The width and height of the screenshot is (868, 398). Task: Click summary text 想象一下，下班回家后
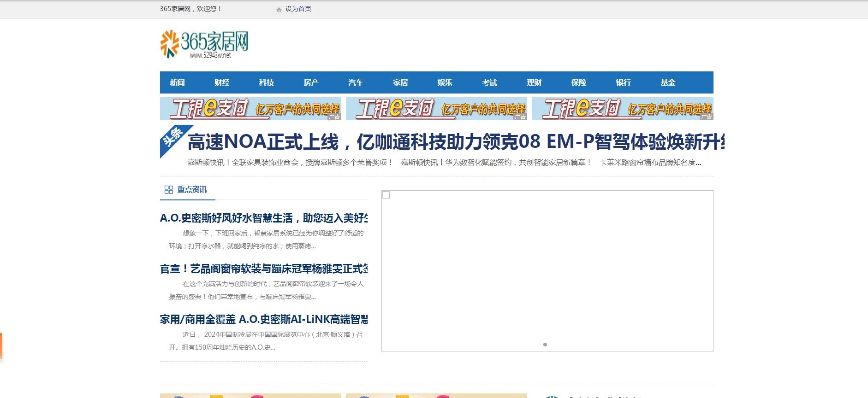pyautogui.click(x=266, y=240)
